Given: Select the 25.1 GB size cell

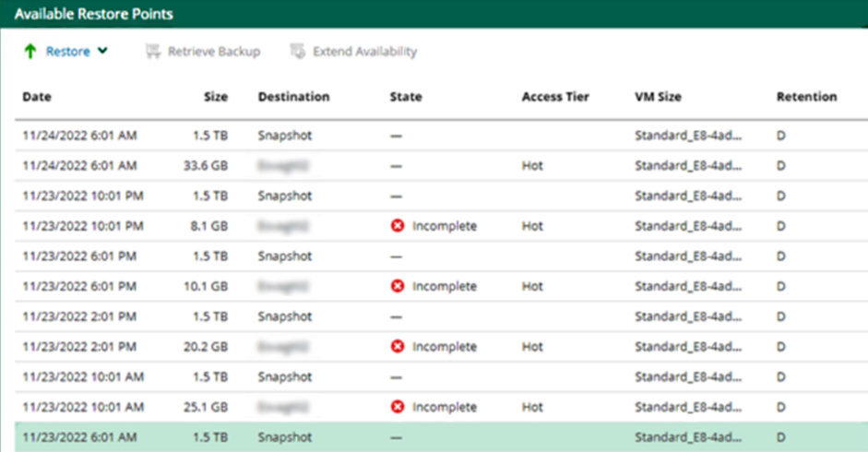Looking at the screenshot, I should pos(206,407).
